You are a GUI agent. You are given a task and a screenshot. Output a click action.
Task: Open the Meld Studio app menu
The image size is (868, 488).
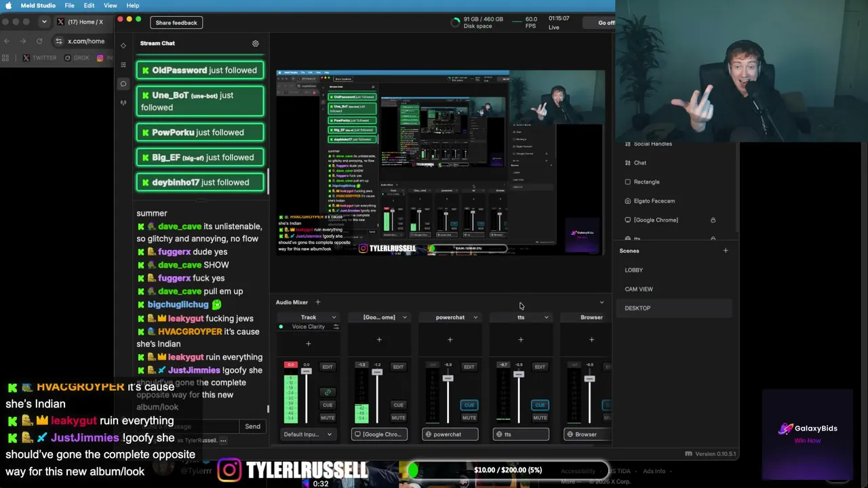39,5
